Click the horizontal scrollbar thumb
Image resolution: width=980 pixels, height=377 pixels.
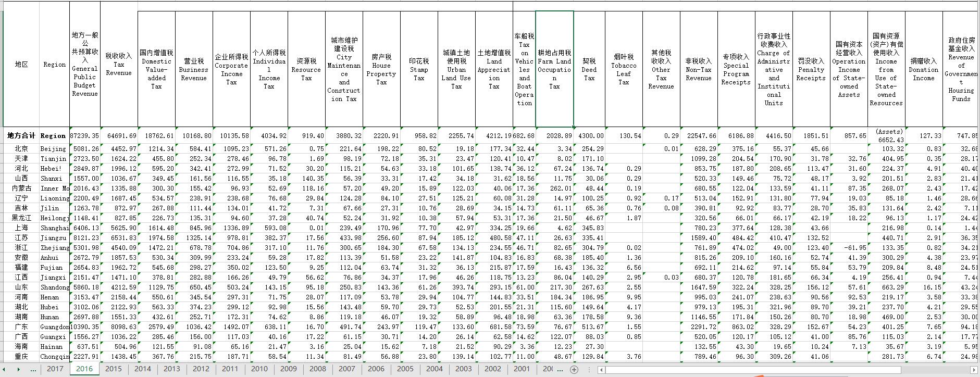(753, 370)
